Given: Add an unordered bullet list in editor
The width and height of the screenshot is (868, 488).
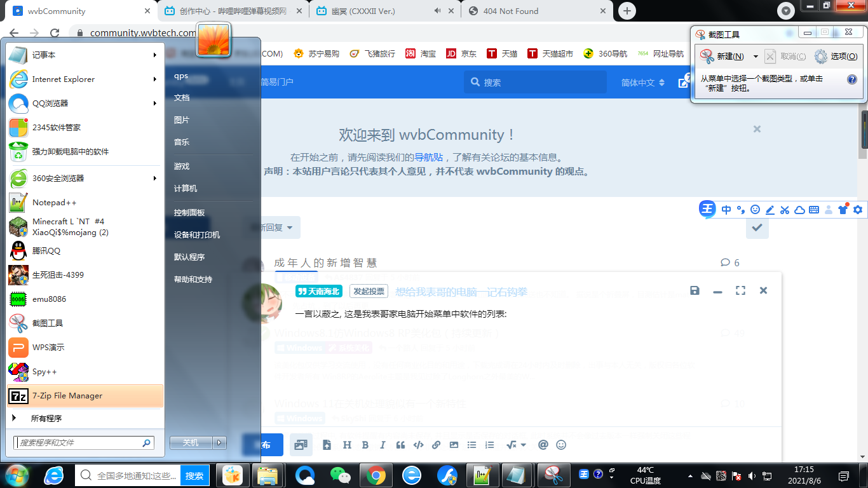Looking at the screenshot, I should 471,445.
